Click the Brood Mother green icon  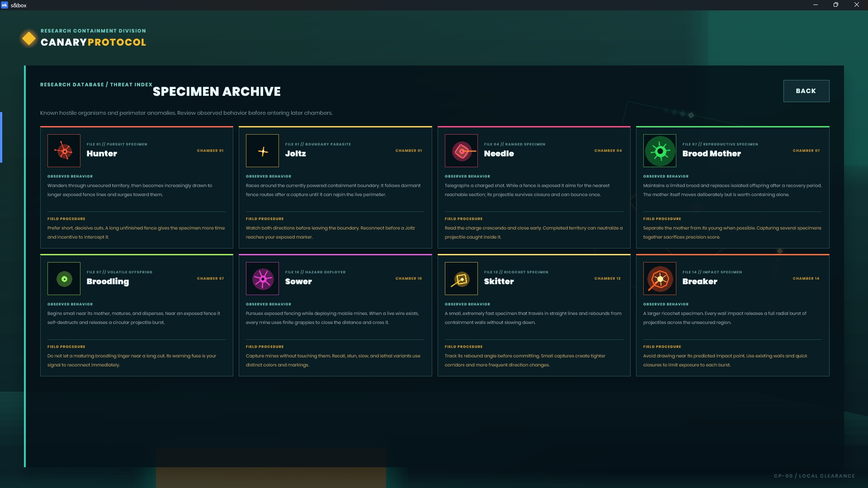pyautogui.click(x=660, y=151)
